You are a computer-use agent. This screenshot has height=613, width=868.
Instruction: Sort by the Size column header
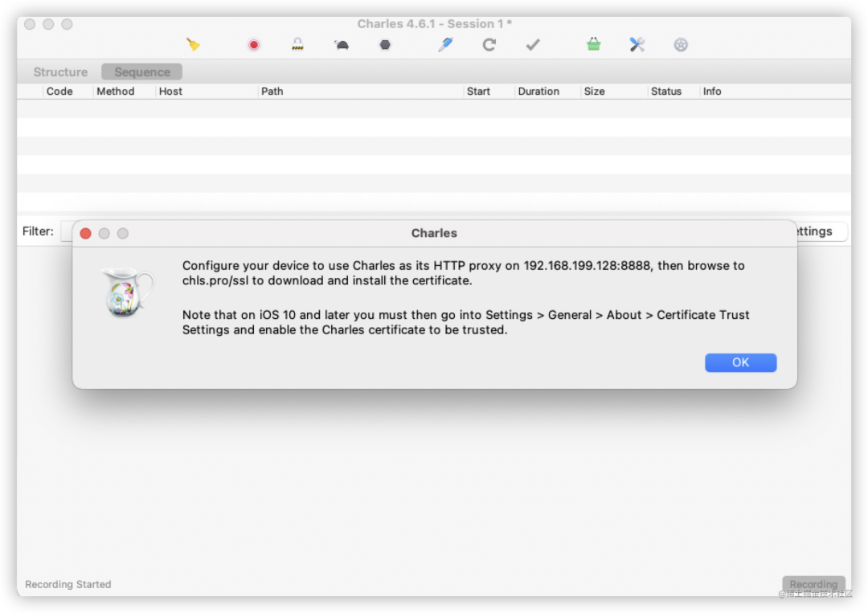point(594,92)
